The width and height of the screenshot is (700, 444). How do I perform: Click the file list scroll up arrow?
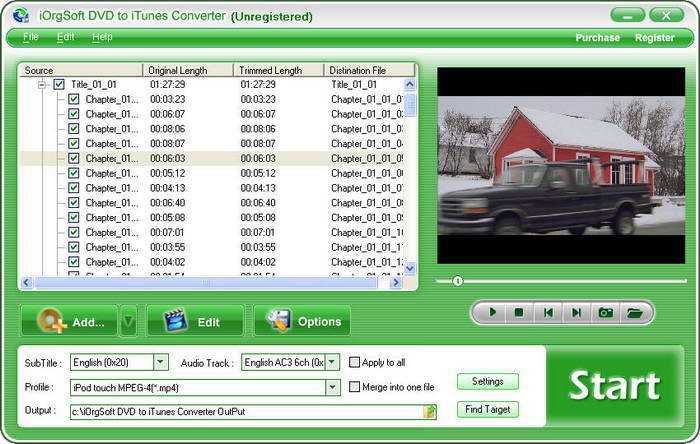(410, 84)
